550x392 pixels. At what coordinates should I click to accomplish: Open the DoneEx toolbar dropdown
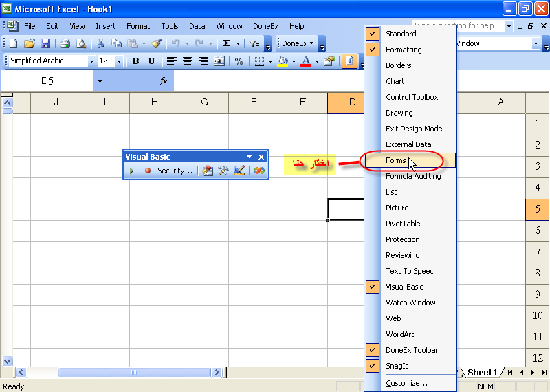point(298,43)
